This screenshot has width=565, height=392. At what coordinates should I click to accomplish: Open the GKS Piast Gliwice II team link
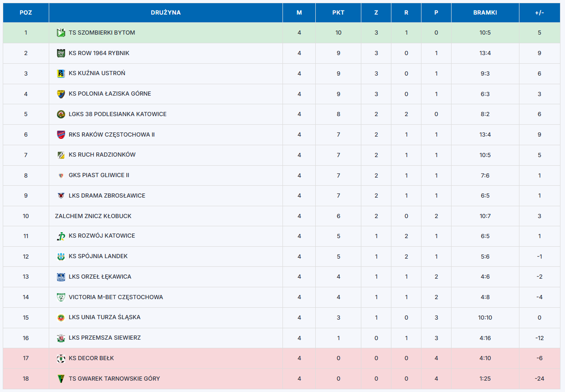point(99,175)
